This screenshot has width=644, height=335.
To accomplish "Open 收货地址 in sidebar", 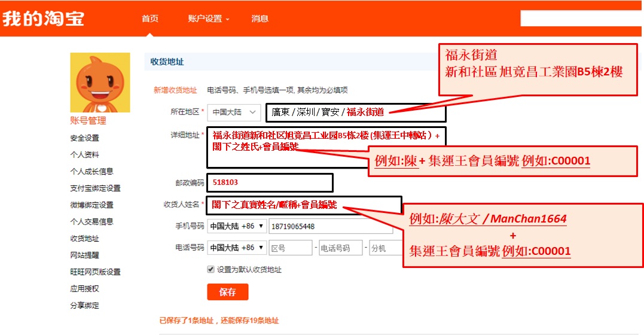I will pyautogui.click(x=84, y=239).
